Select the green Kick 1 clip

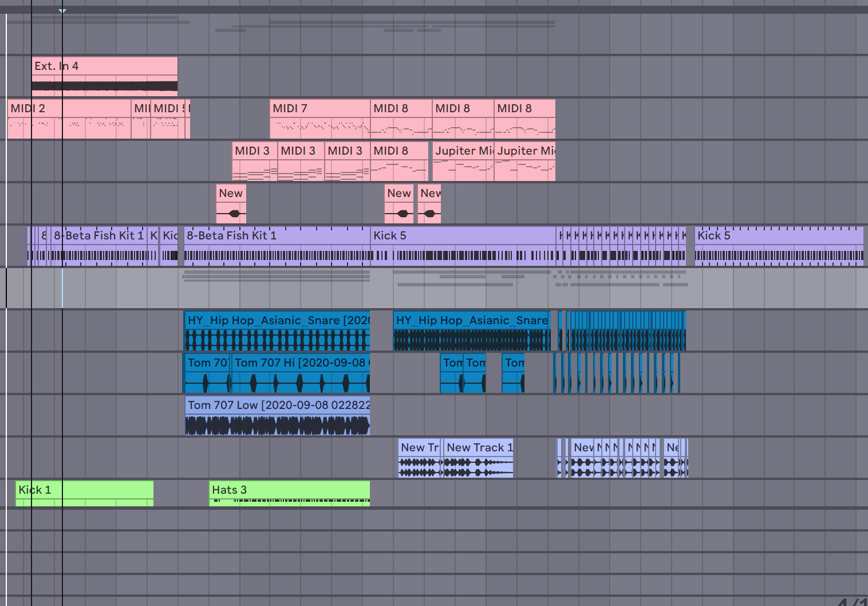click(84, 493)
